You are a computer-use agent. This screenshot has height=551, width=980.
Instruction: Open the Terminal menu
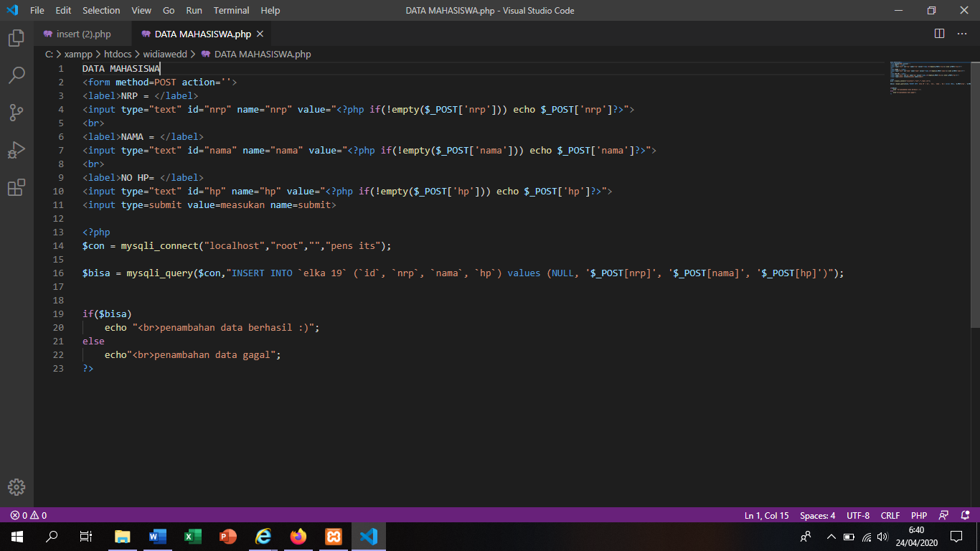231,11
